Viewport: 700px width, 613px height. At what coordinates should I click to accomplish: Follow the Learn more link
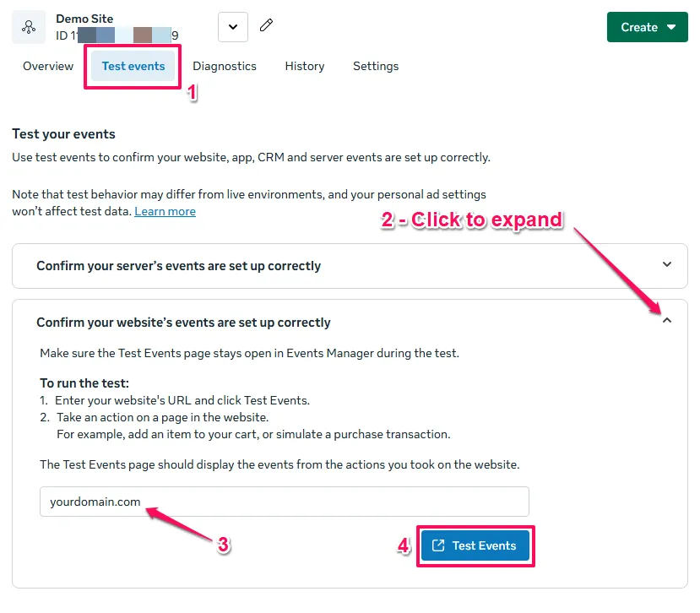click(165, 211)
